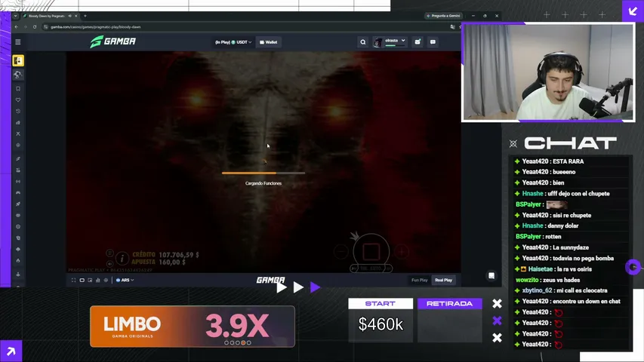Open the slot game menu icon
This screenshot has height=362, width=644.
pyautogui.click(x=109, y=253)
